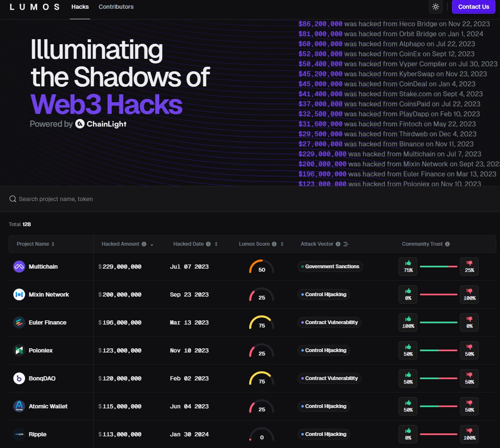This screenshot has width=500, height=448.
Task: Click the KyberSwap hack ticker line
Action: point(393,74)
